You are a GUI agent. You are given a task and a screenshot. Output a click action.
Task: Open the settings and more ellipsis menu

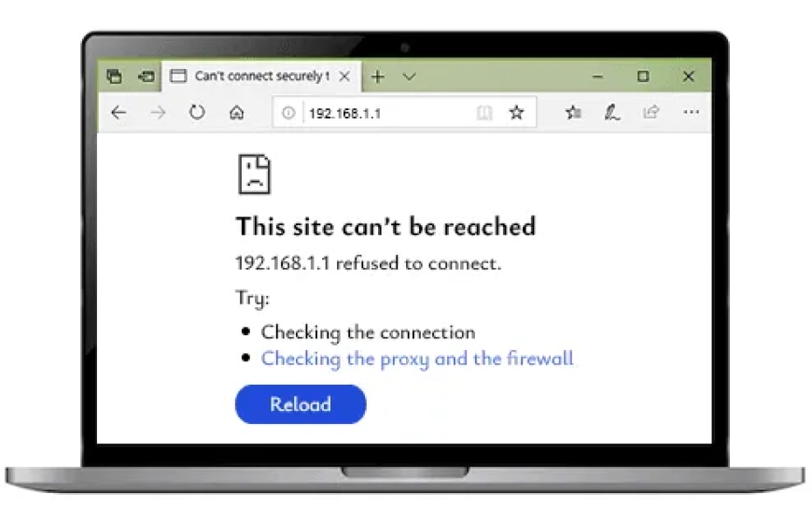691,112
